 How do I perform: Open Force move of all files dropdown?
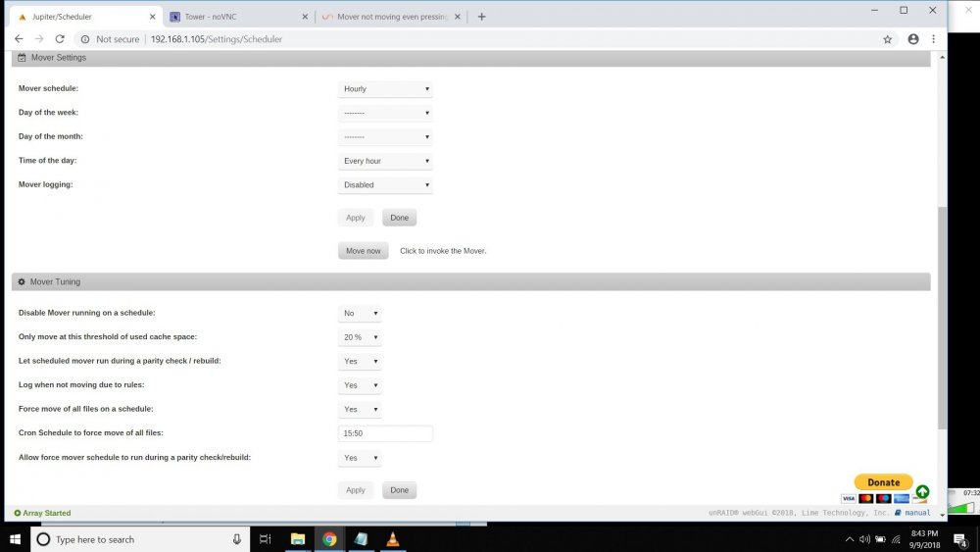tap(360, 410)
